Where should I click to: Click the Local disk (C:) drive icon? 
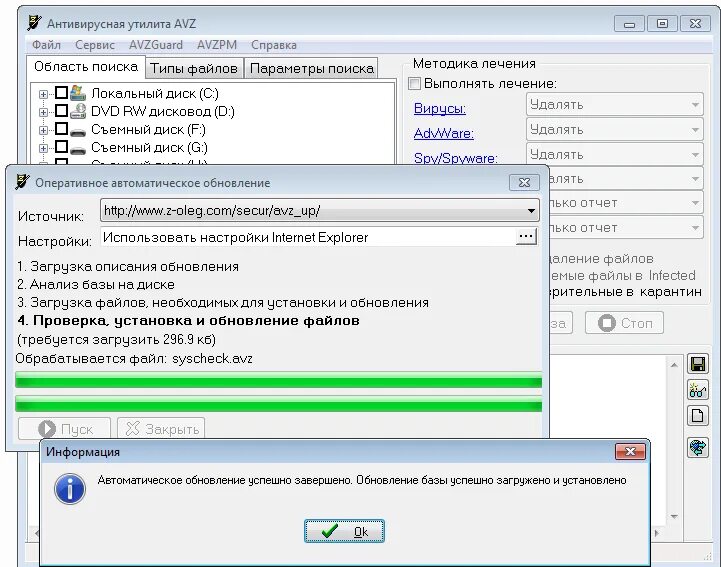click(78, 93)
